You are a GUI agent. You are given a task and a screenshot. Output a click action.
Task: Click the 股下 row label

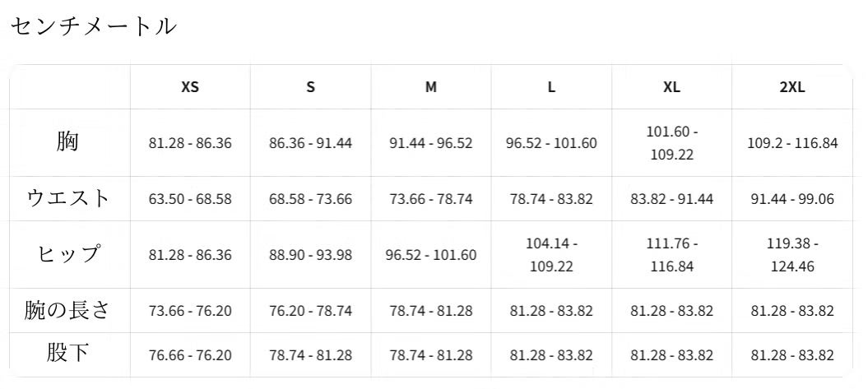(x=69, y=354)
